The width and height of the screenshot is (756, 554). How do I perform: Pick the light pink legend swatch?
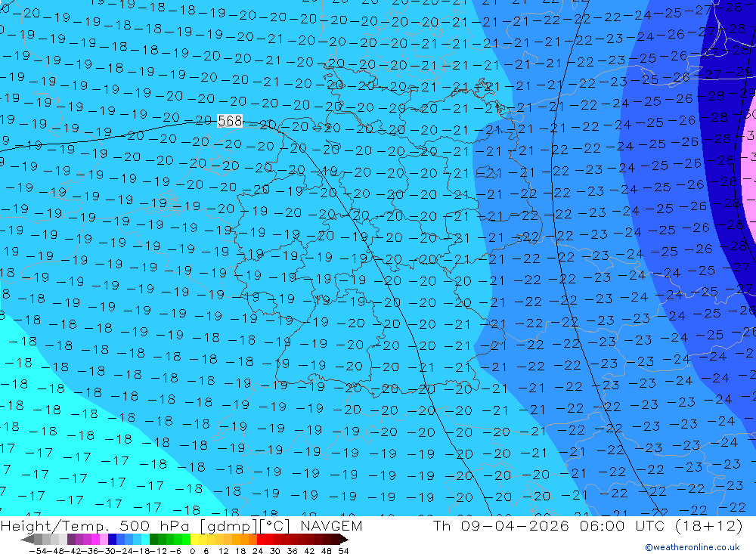(104, 540)
